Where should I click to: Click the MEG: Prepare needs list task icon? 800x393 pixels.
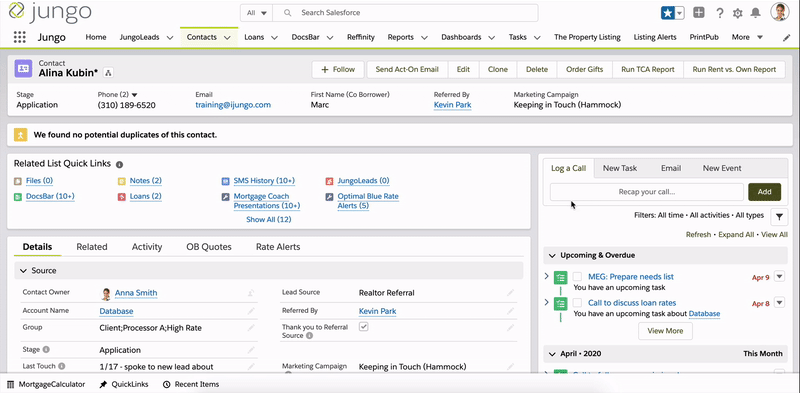561,277
